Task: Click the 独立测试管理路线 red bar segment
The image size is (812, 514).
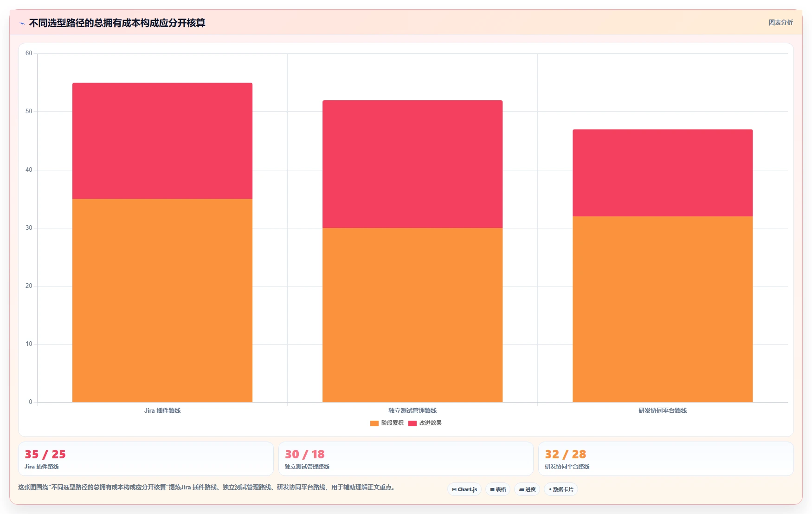Action: click(x=412, y=164)
